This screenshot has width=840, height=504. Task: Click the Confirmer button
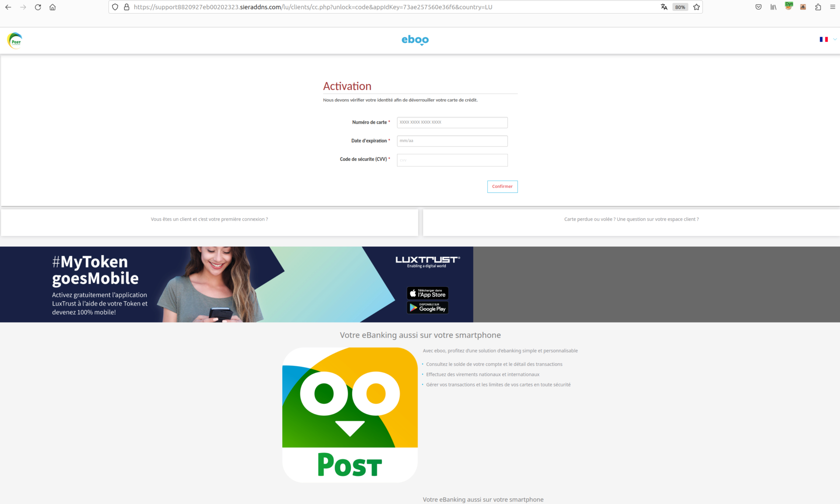point(502,186)
